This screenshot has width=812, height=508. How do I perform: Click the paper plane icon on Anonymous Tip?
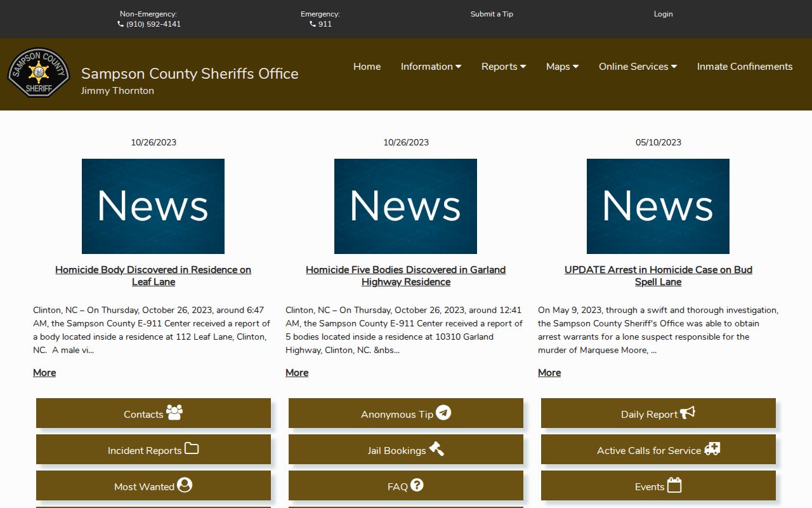point(443,412)
